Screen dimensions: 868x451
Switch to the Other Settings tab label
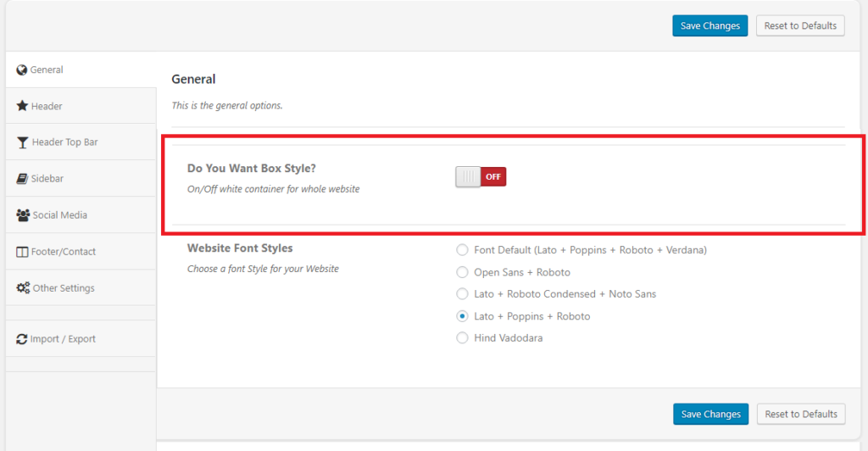[x=64, y=288]
